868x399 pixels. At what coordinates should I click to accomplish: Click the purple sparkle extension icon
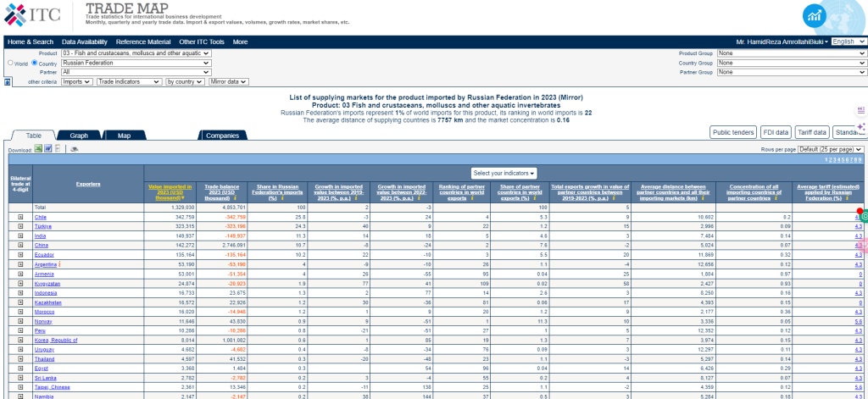pyautogui.click(x=861, y=127)
